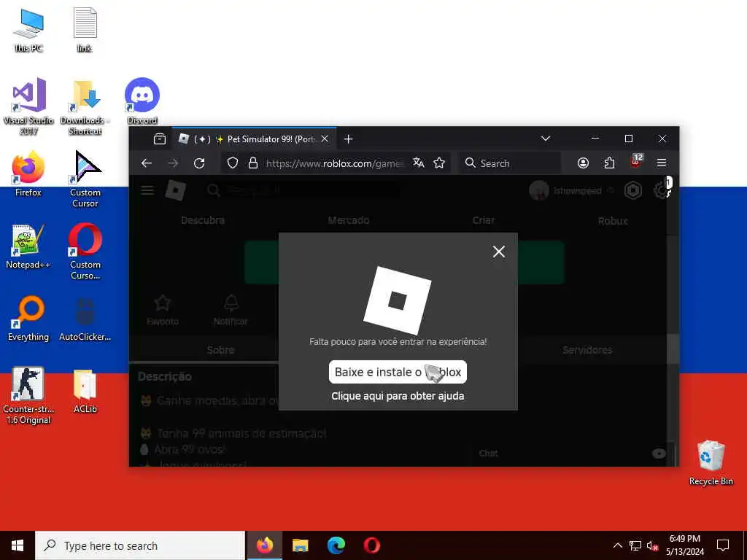Select Counter-strike 1.6 Original shortcut
Viewport: 747px width, 560px height.
(28, 395)
